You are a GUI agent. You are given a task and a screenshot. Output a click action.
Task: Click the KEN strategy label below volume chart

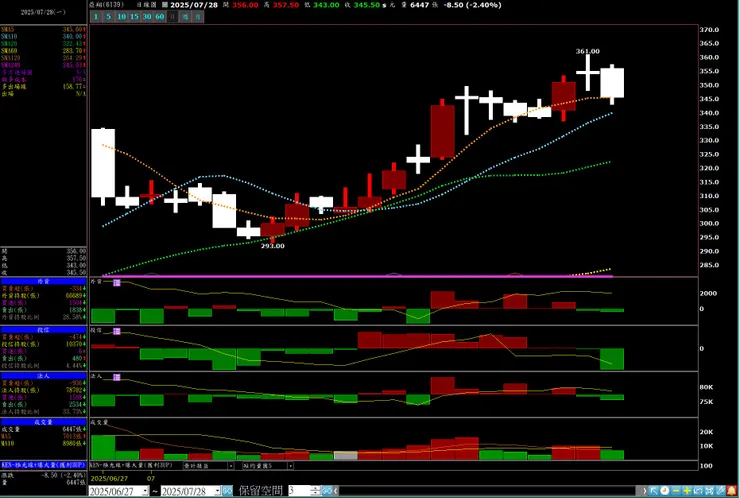131,465
